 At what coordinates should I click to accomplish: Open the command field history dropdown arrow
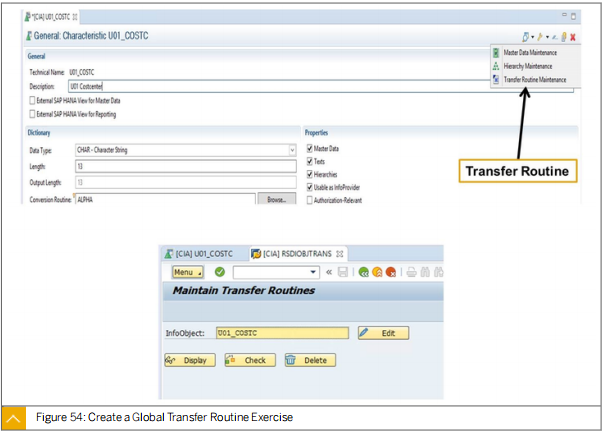click(314, 272)
